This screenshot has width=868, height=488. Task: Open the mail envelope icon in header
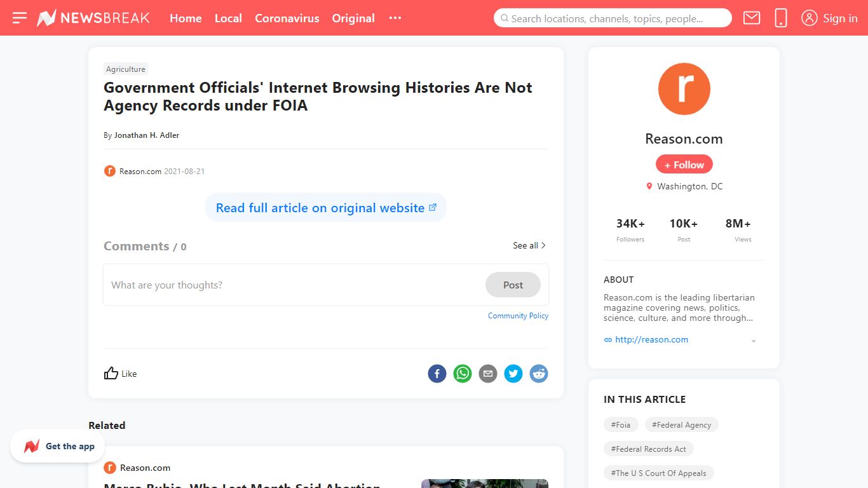click(752, 18)
